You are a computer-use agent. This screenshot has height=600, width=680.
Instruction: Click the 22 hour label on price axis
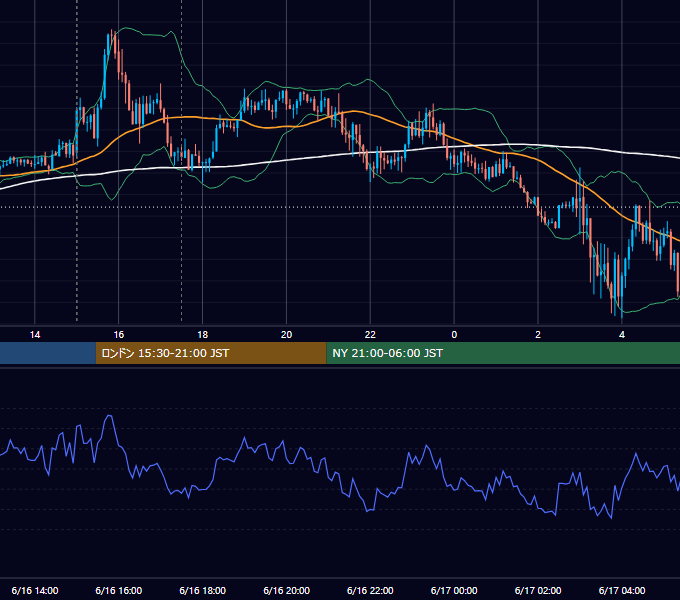tap(370, 335)
